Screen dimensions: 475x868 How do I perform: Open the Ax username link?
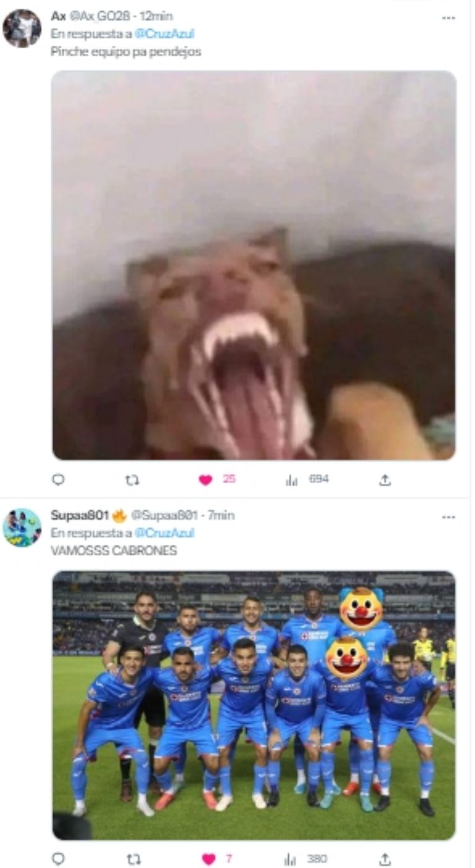[x=58, y=17]
